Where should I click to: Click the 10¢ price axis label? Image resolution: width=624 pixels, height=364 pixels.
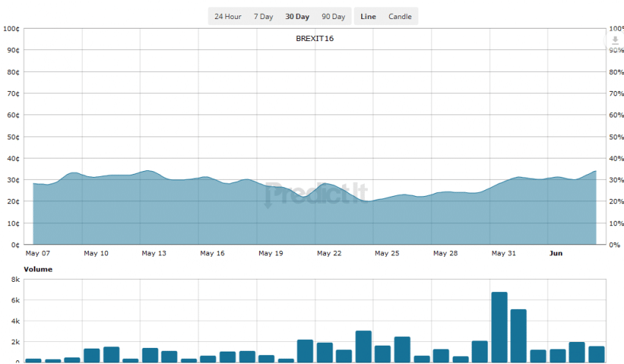[12, 223]
